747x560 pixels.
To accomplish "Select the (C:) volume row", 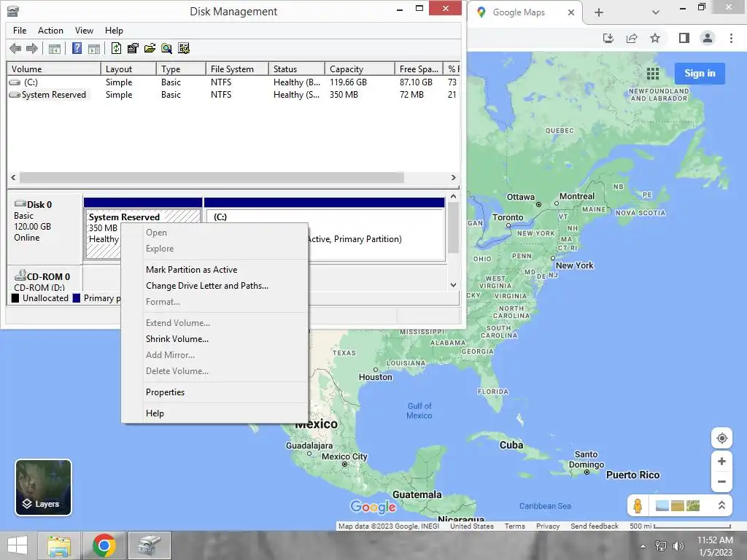I will 233,82.
